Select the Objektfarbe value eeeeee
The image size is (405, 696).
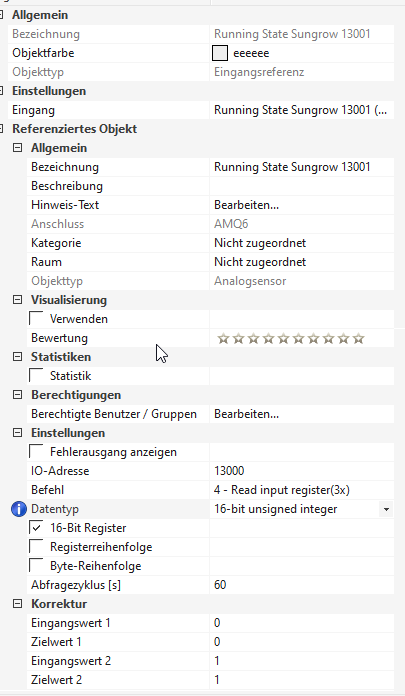coord(251,53)
